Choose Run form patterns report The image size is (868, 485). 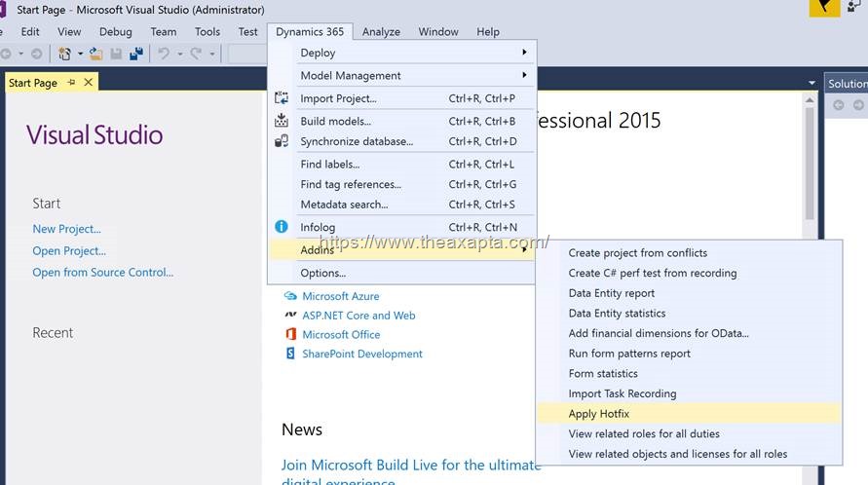(689, 354)
